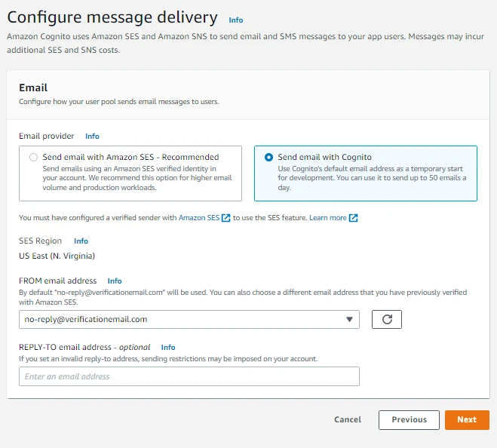Click the external link icon beside Amazon SES
497x448 pixels.
coord(226,218)
